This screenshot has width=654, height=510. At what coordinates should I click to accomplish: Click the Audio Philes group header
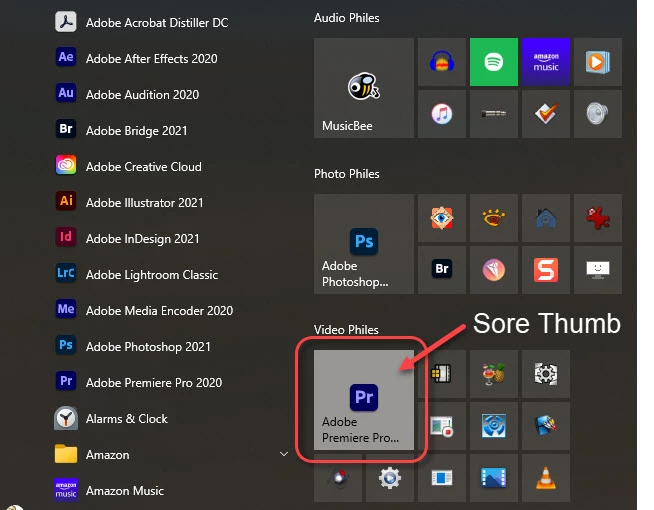(347, 18)
